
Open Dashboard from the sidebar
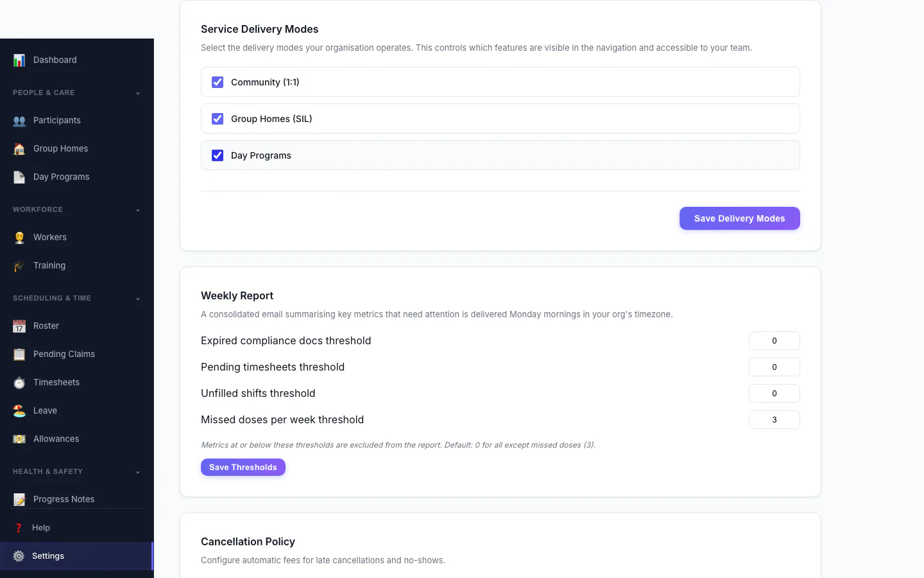coord(77,60)
